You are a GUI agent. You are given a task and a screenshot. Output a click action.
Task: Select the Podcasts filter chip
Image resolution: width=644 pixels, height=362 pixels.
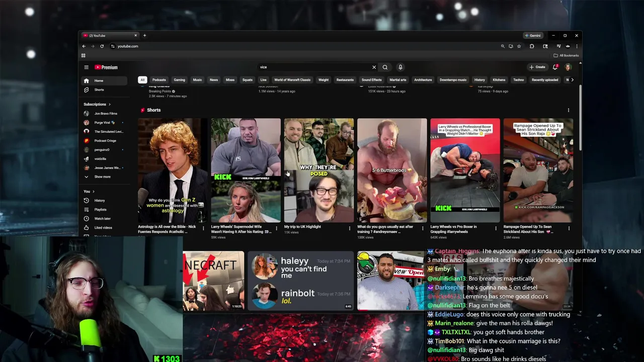(159, 80)
